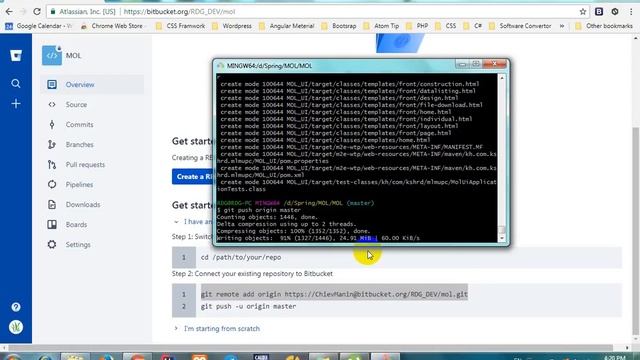The height and width of the screenshot is (360, 640).
Task: Open search in the Bitbucket sidebar
Action: [16, 84]
